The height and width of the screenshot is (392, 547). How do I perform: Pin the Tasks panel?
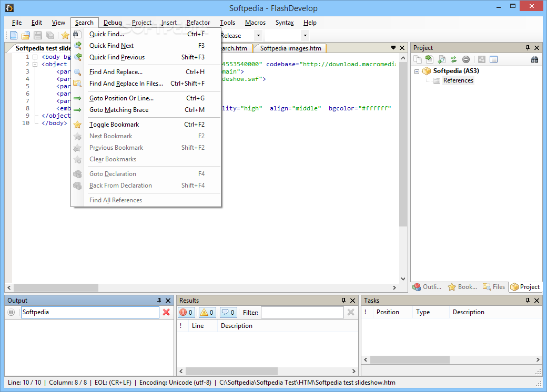click(x=528, y=301)
